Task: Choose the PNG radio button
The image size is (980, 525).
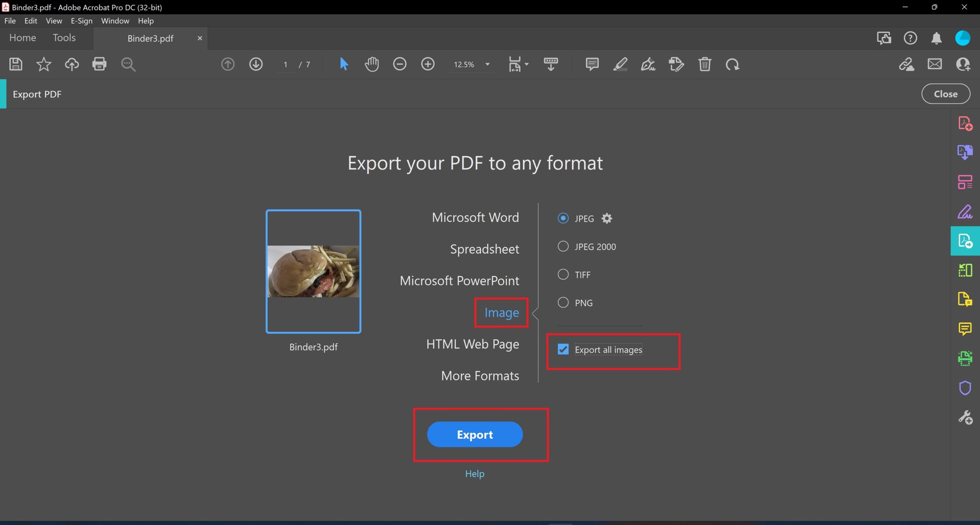Action: pos(563,303)
